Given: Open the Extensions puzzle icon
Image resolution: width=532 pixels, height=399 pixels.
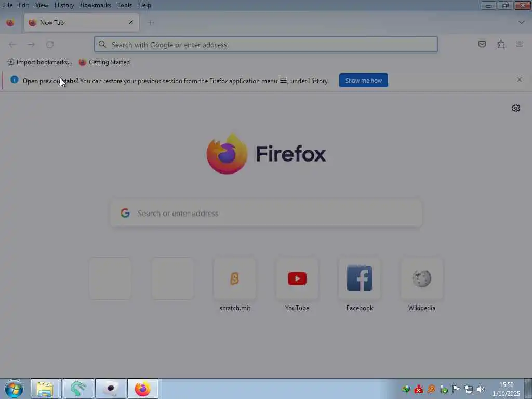Looking at the screenshot, I should [x=501, y=45].
